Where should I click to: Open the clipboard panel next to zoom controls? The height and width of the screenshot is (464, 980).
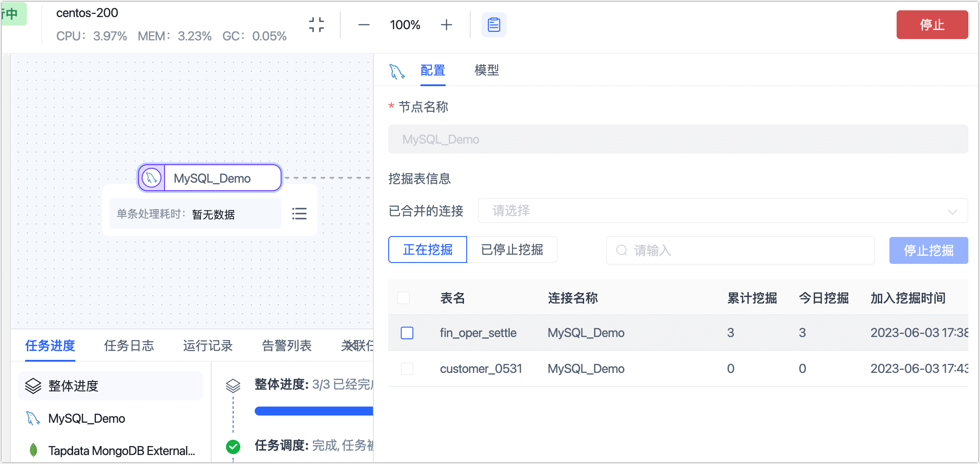[494, 25]
